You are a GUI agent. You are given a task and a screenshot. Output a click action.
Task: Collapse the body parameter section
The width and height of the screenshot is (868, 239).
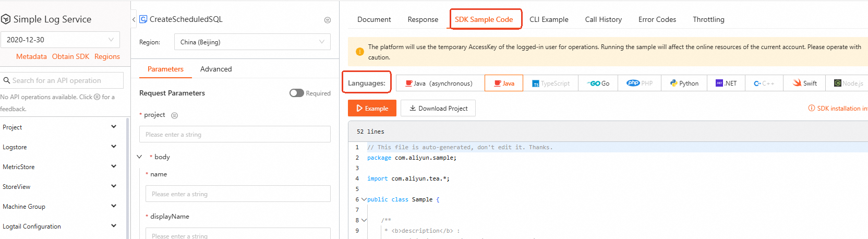tap(139, 157)
